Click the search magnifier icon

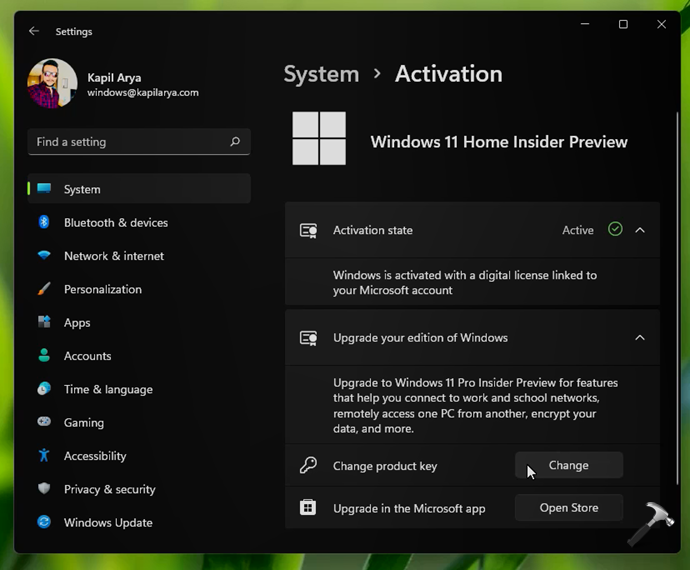coord(235,142)
